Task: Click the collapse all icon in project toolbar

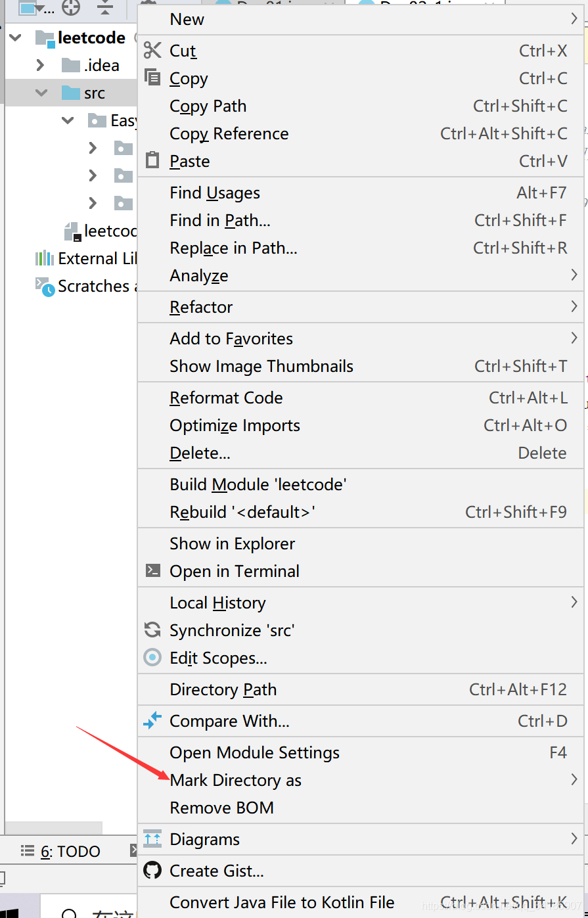Action: (x=105, y=8)
